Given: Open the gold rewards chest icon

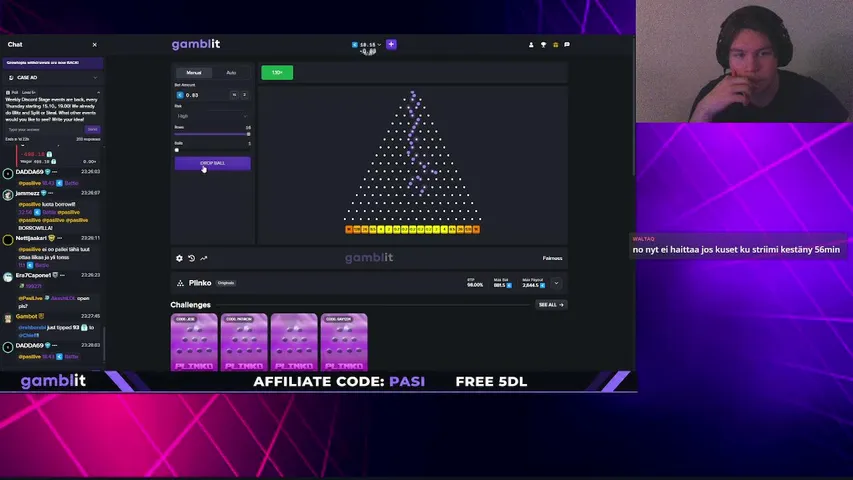Looking at the screenshot, I should click(x=555, y=45).
